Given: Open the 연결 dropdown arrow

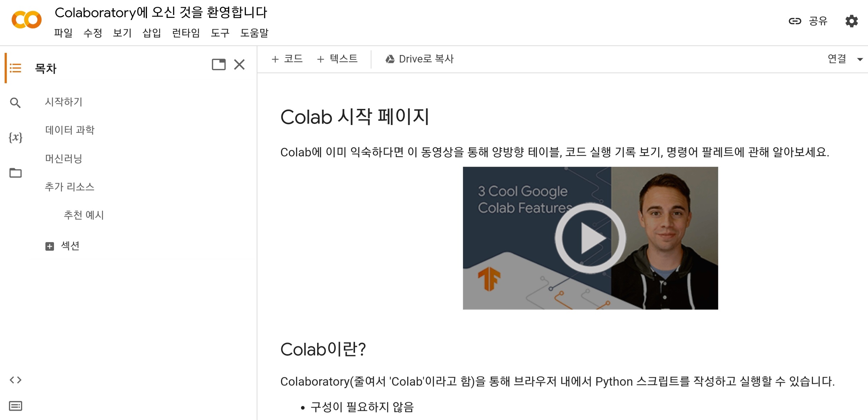Looking at the screenshot, I should coord(860,59).
